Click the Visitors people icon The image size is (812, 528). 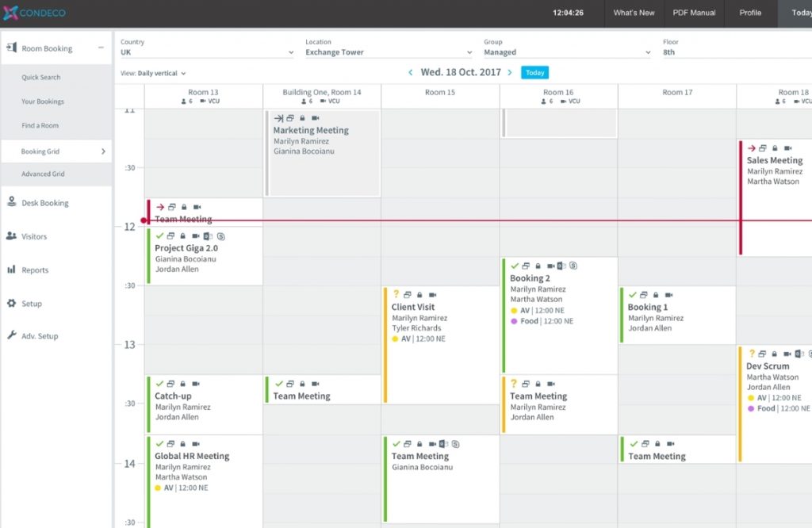(x=11, y=236)
